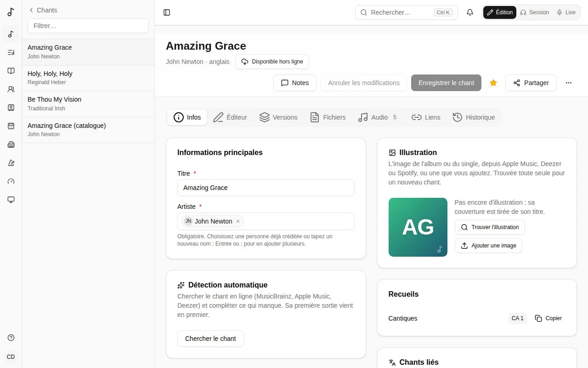The width and height of the screenshot is (588, 368).
Task: Open the help question-mark icon
Action: [x=11, y=338]
